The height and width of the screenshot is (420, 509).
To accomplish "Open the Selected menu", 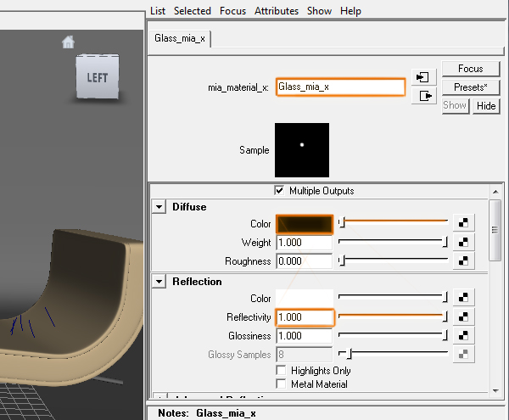I will pos(193,11).
